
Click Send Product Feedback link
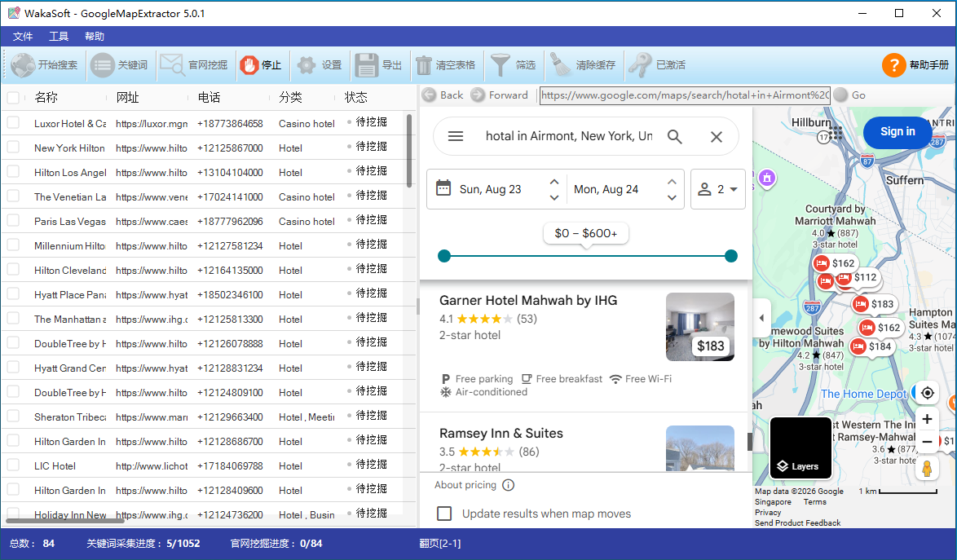click(x=797, y=523)
